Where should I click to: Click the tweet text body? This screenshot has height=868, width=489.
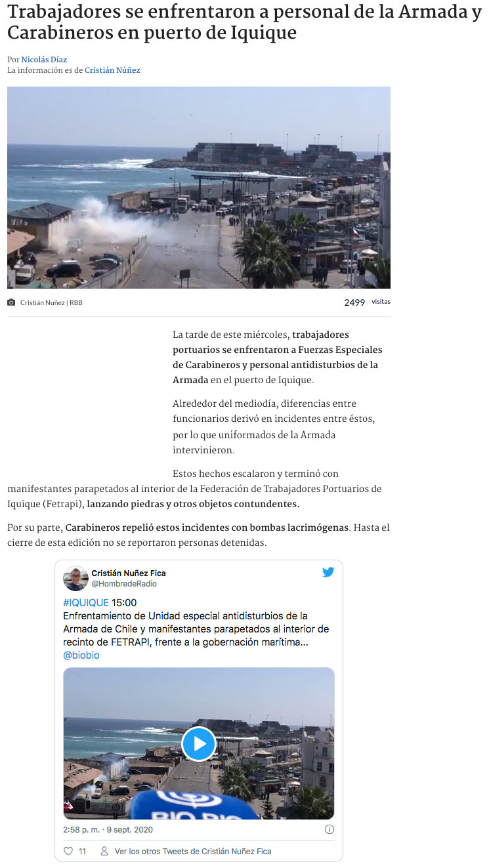coord(196,629)
